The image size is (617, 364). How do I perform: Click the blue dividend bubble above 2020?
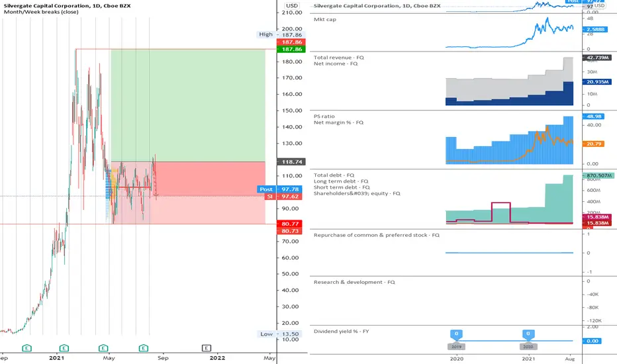pyautogui.click(x=528, y=334)
